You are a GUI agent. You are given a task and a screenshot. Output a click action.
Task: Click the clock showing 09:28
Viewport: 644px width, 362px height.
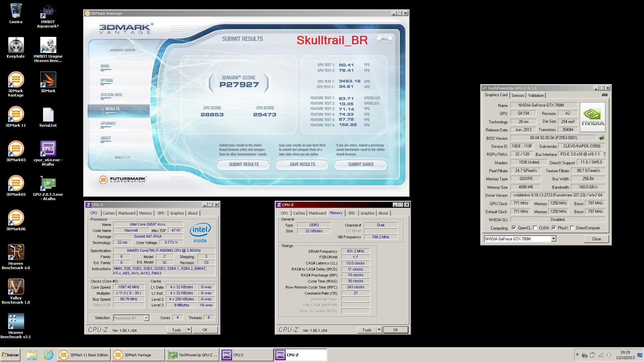(x=625, y=352)
